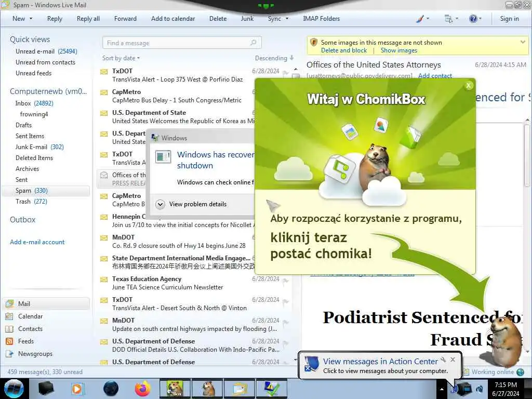
Task: Click Add e-mail account
Action: click(37, 242)
